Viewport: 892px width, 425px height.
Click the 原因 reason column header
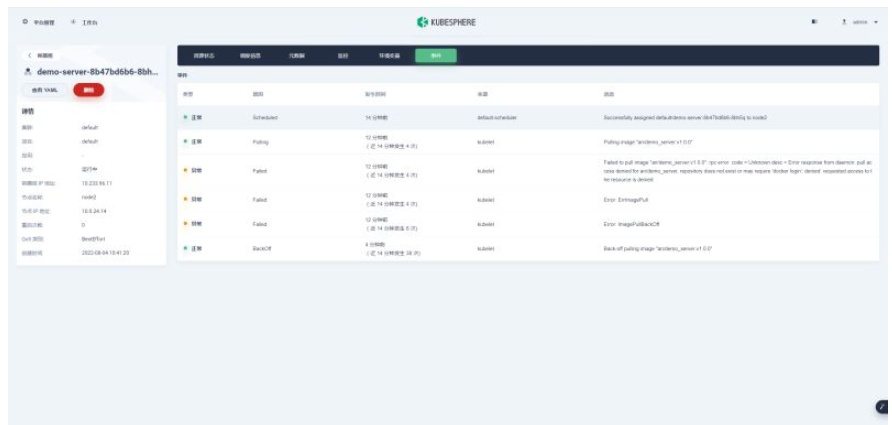[x=258, y=94]
